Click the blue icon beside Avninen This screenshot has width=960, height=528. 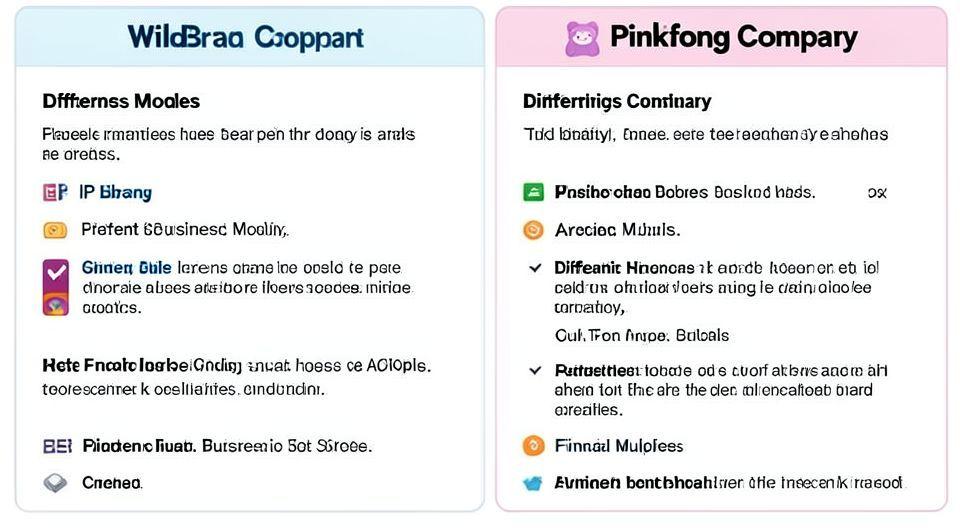coord(534,483)
